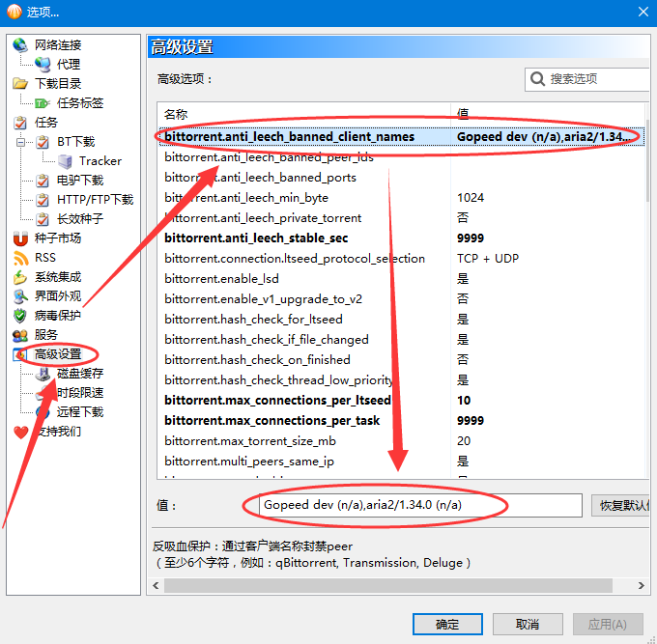
Task: Open the 代理 settings page
Action: pos(68,65)
